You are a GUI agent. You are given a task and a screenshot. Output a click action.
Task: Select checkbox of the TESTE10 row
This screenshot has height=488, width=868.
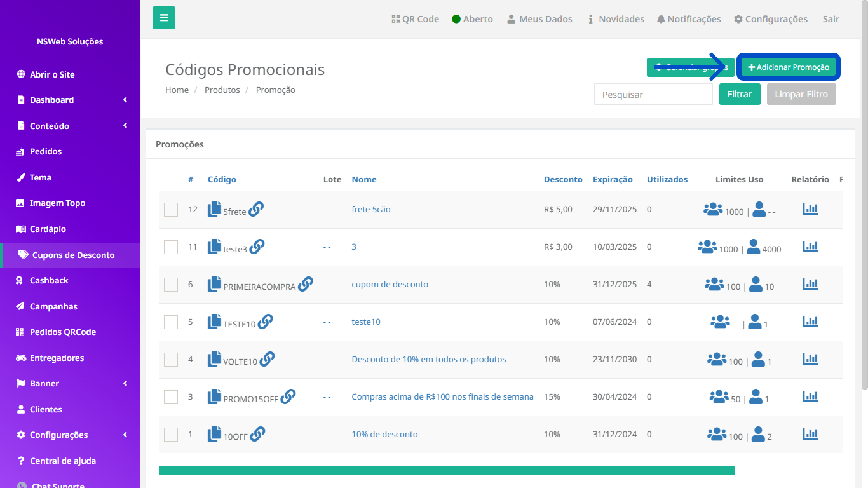[171, 322]
